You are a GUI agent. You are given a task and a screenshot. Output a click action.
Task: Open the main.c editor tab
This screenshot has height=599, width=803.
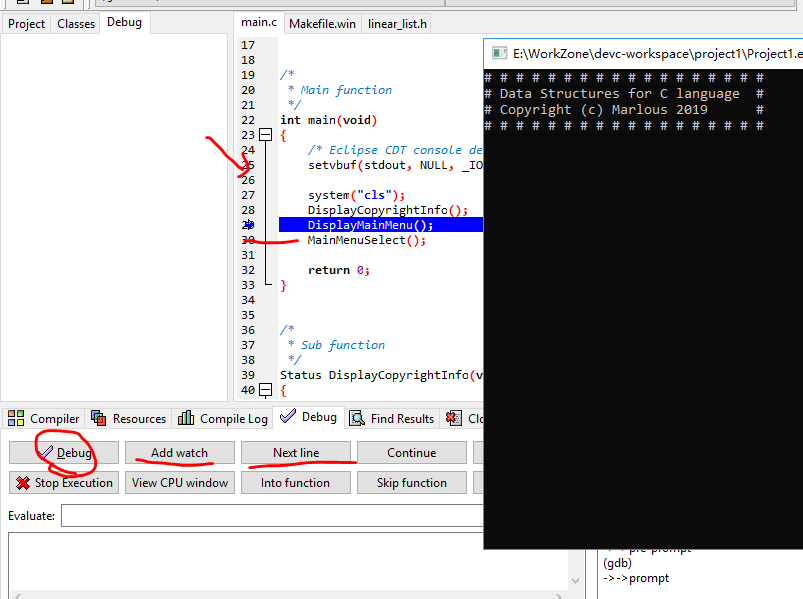[x=259, y=23]
